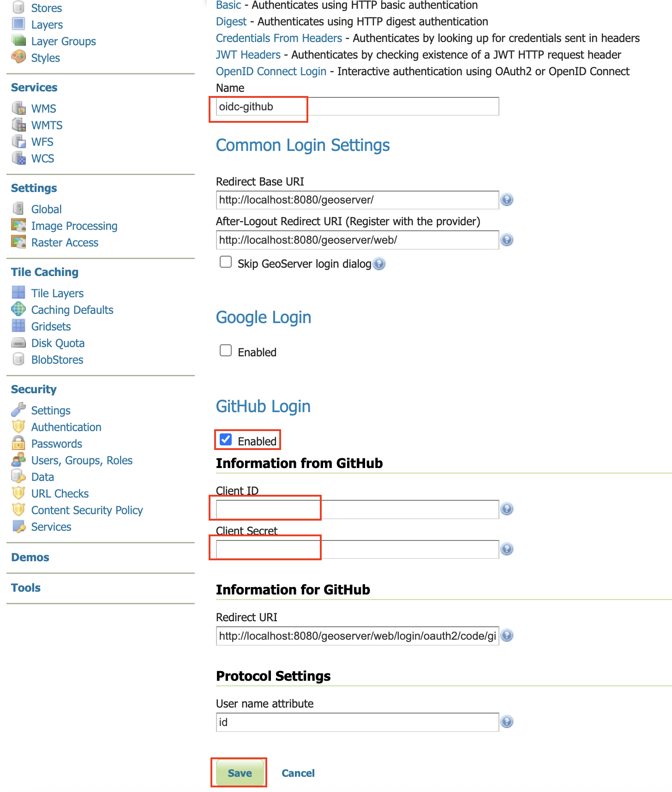
Task: Click the WMS service icon in sidebar
Action: point(18,108)
